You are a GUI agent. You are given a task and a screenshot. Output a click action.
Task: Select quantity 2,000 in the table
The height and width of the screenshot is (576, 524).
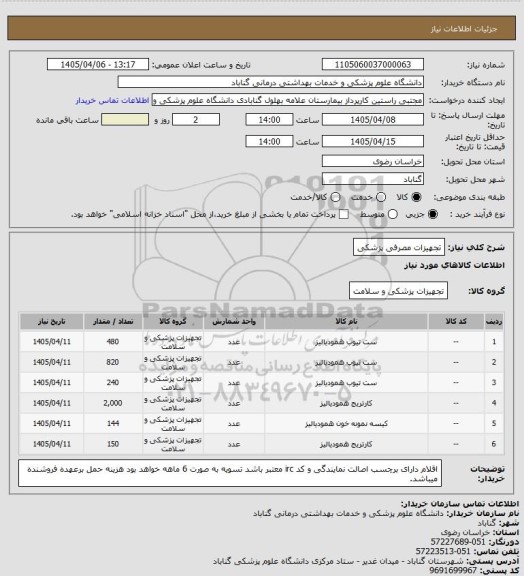(x=113, y=403)
